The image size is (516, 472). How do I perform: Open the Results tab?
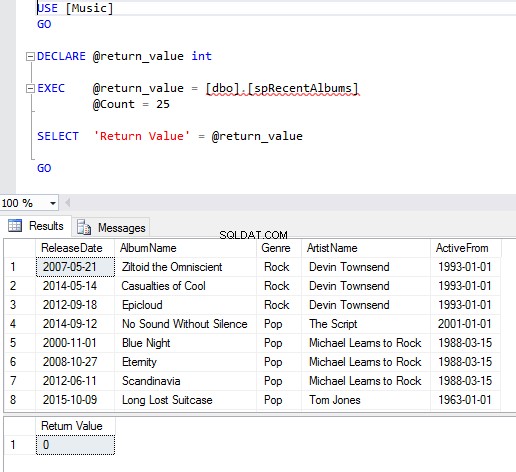(36, 226)
